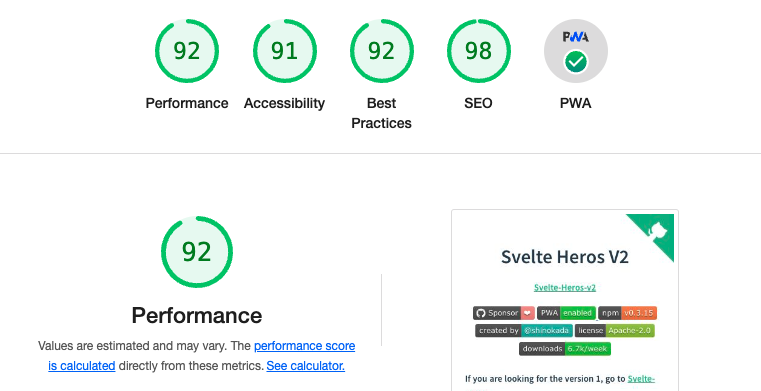This screenshot has height=391, width=761.
Task: Open the See calculator link
Action: (306, 366)
